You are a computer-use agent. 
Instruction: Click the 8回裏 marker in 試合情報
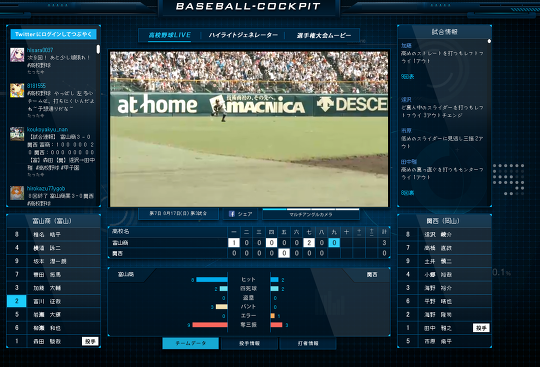coord(407,193)
